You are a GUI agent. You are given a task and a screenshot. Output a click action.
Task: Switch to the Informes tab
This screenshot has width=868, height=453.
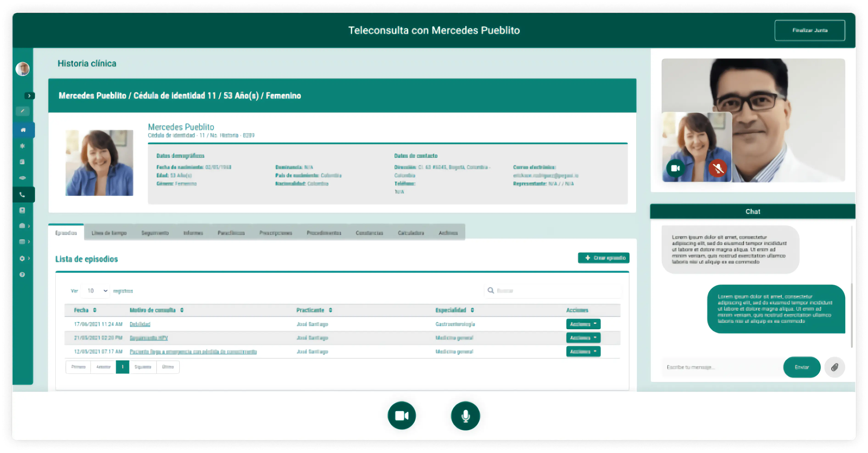pyautogui.click(x=193, y=233)
